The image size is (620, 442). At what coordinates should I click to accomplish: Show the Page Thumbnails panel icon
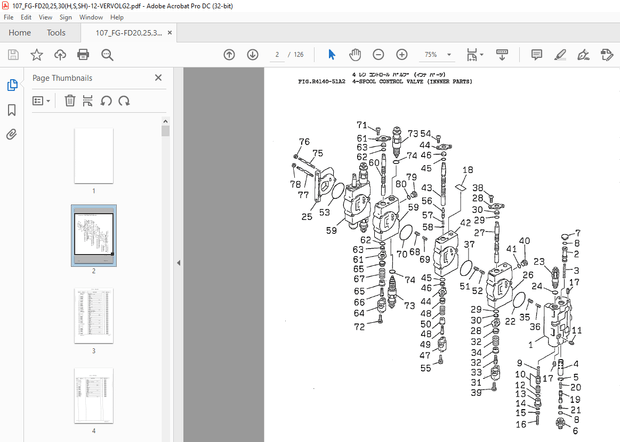(12, 85)
